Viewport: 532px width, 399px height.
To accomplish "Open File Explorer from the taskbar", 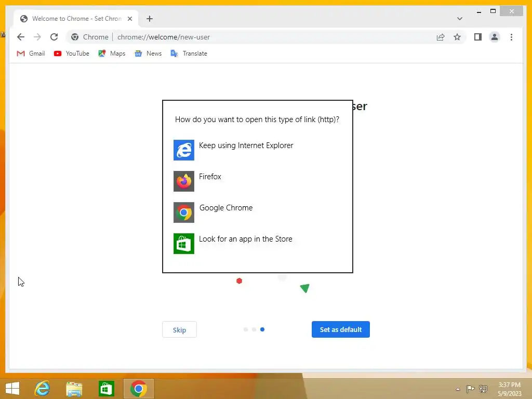I will point(74,389).
